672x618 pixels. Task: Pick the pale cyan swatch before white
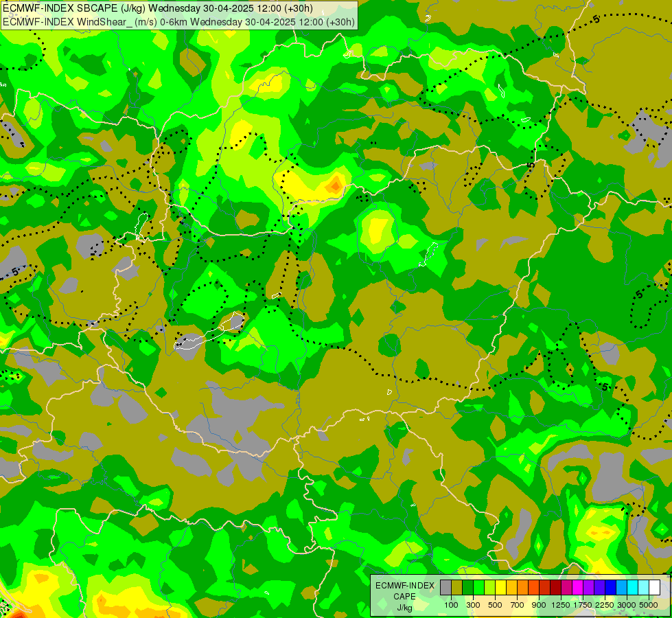point(643,588)
